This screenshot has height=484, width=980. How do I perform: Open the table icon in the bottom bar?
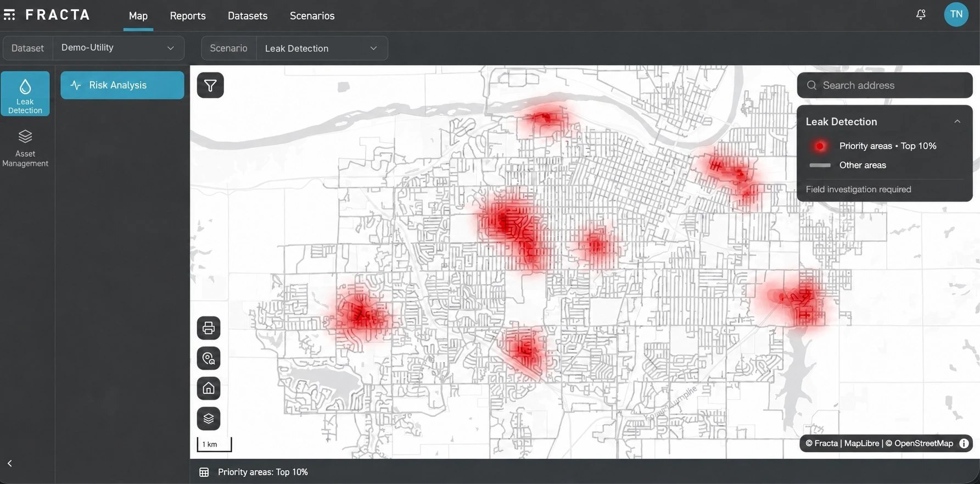[204, 472]
